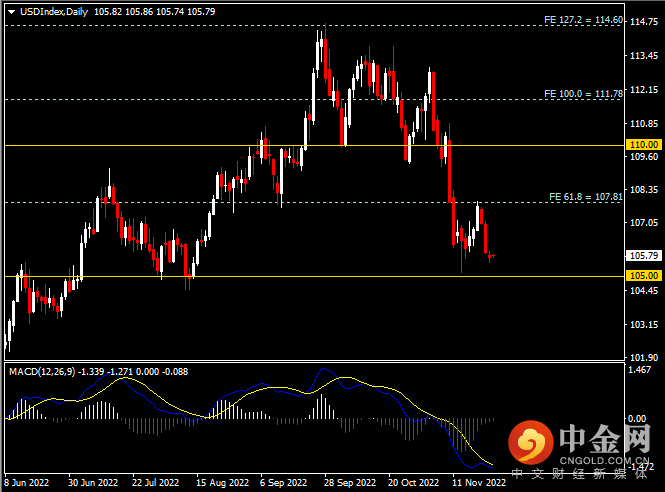Click the 8 Jun 2022 date label

[x=27, y=481]
